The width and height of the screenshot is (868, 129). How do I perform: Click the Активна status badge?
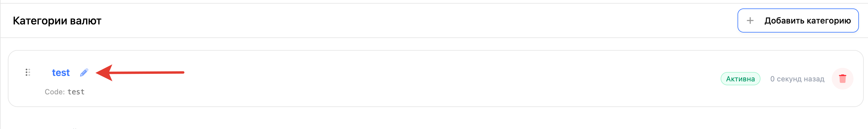740,79
